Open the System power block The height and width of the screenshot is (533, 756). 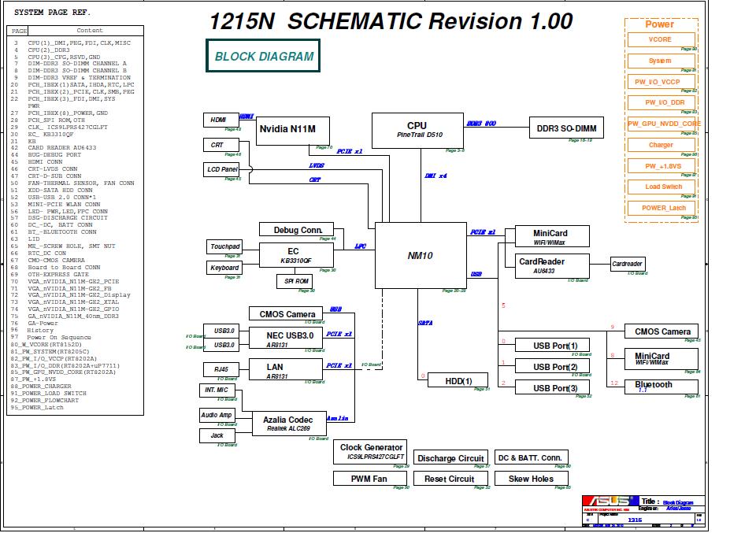[x=661, y=61]
